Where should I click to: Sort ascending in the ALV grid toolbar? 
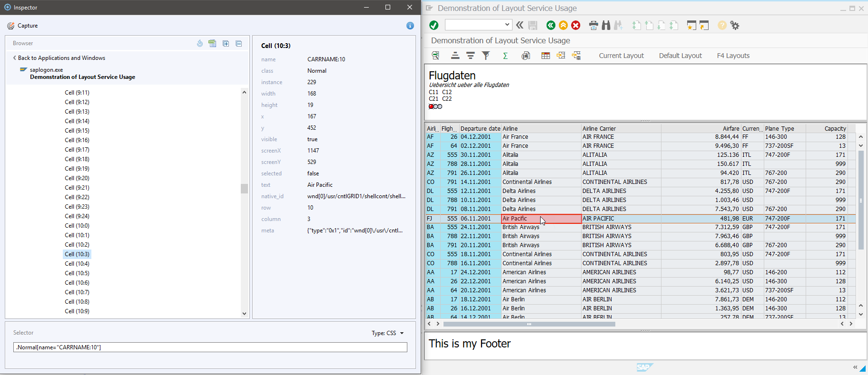click(x=455, y=56)
